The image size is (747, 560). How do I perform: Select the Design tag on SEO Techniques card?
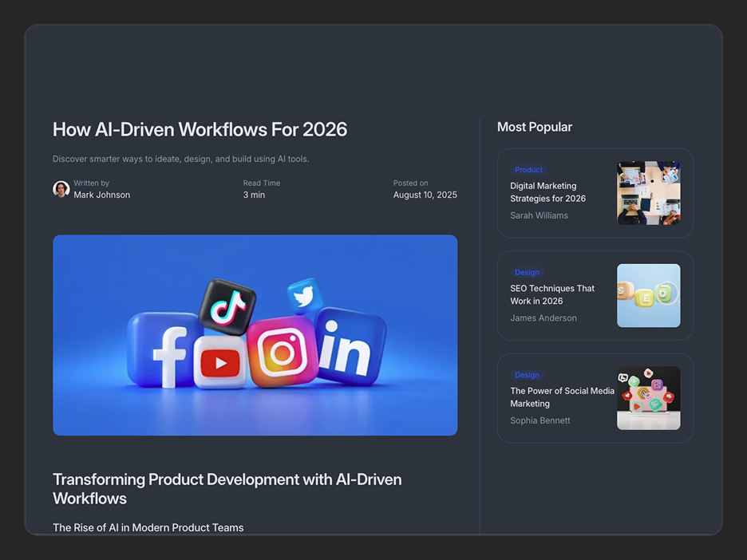(527, 272)
